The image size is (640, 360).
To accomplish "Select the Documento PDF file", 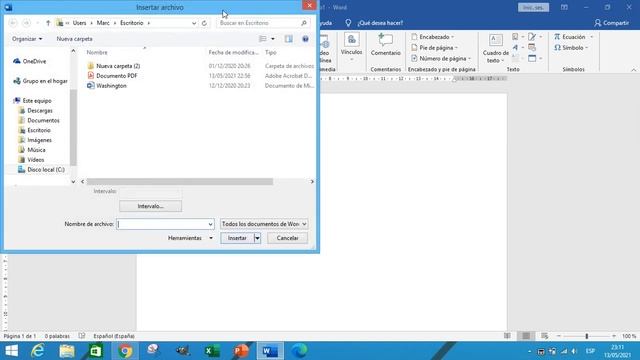I will pyautogui.click(x=112, y=76).
